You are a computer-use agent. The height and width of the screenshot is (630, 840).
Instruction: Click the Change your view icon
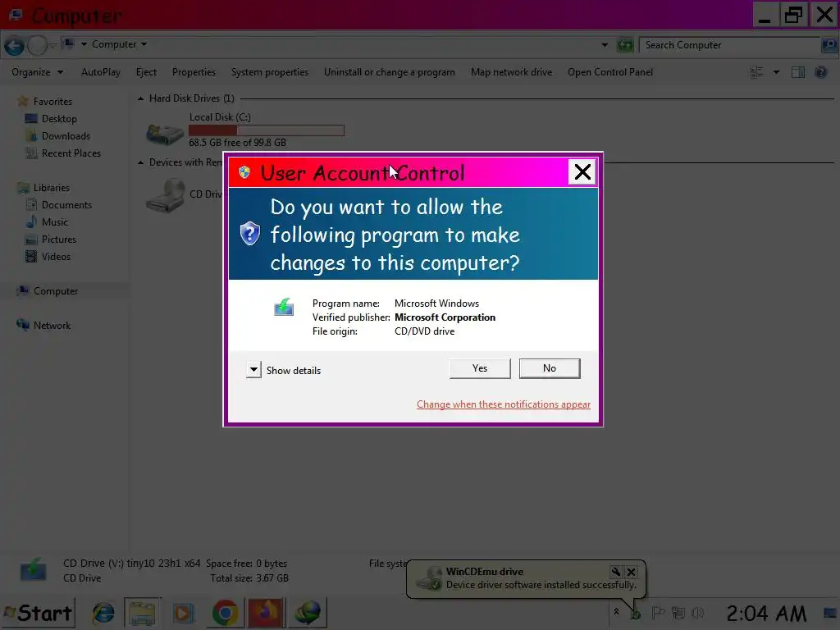[x=756, y=72]
